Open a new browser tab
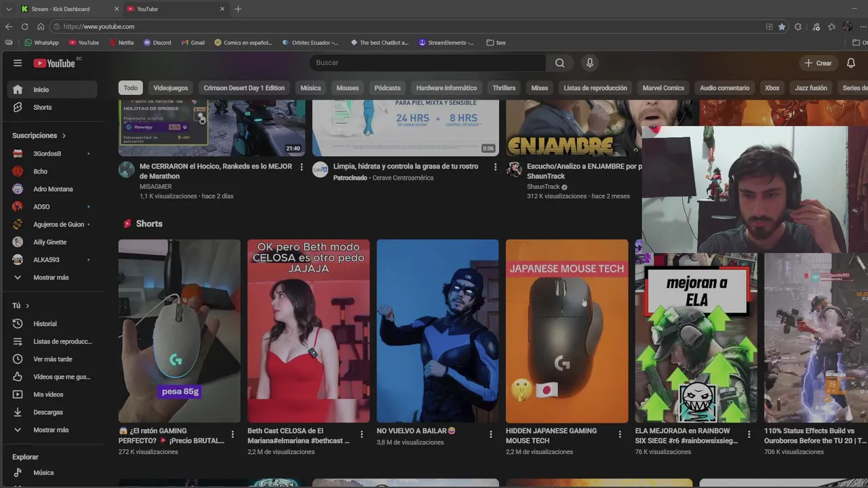 [x=238, y=9]
